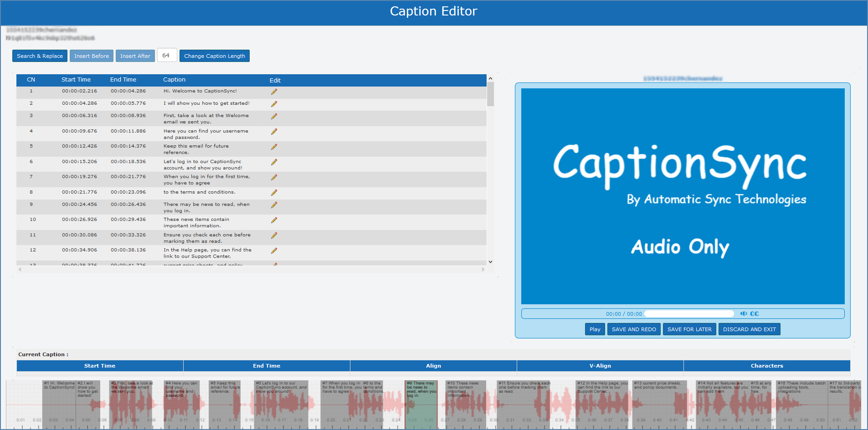Select the caption length input showing 64
Image resolution: width=868 pixels, height=430 pixels.
pyautogui.click(x=167, y=55)
